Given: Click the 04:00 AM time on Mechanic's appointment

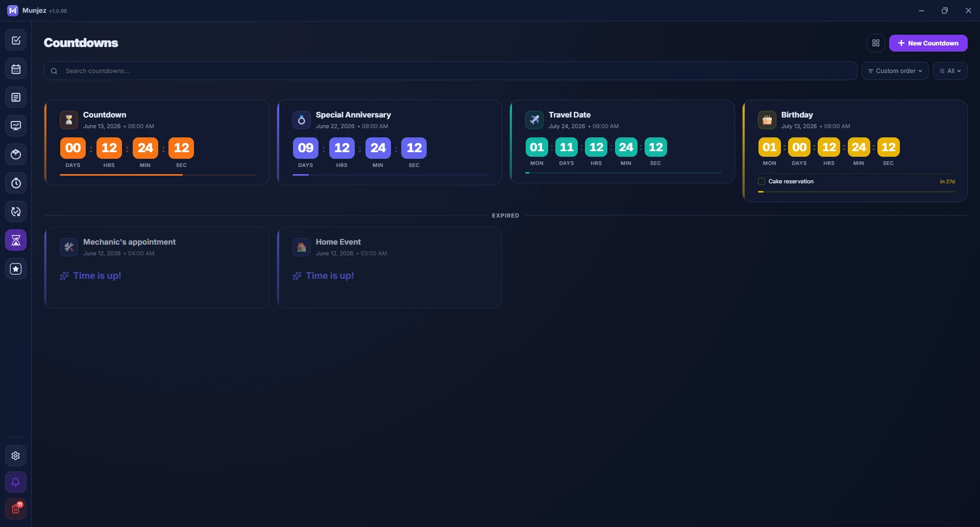Looking at the screenshot, I should 141,253.
